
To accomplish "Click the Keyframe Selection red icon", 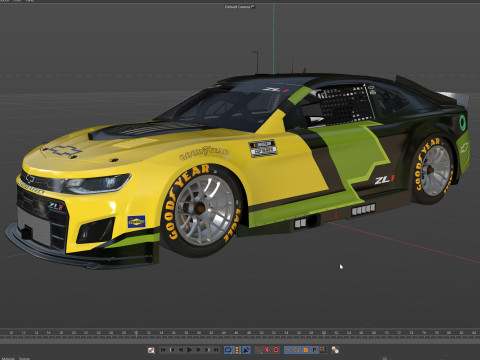I will (x=276, y=350).
